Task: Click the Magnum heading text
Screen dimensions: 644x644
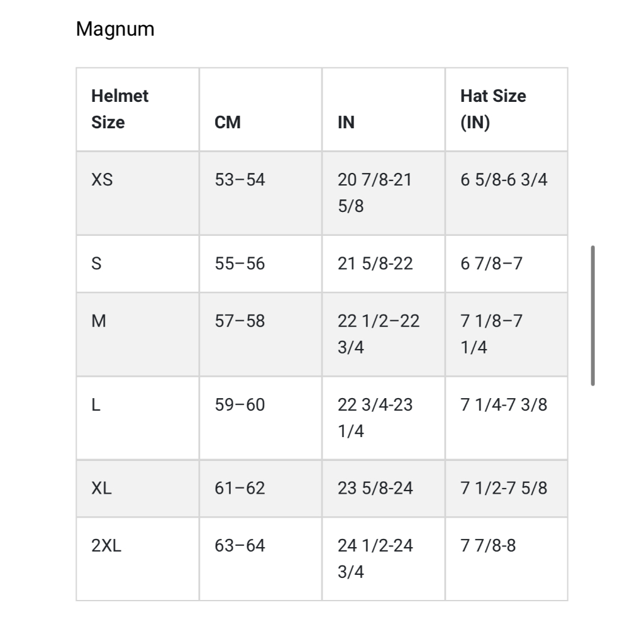Action: (115, 29)
